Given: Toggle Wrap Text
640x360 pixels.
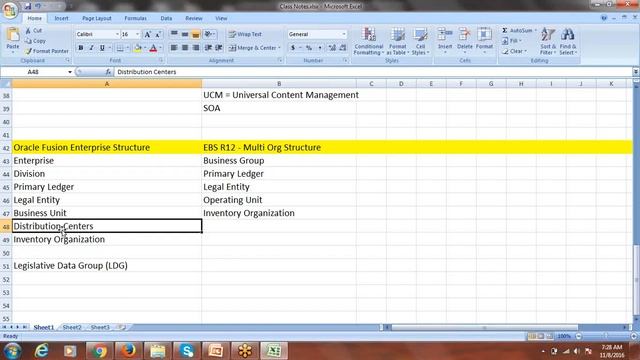Looking at the screenshot, I should [x=245, y=34].
